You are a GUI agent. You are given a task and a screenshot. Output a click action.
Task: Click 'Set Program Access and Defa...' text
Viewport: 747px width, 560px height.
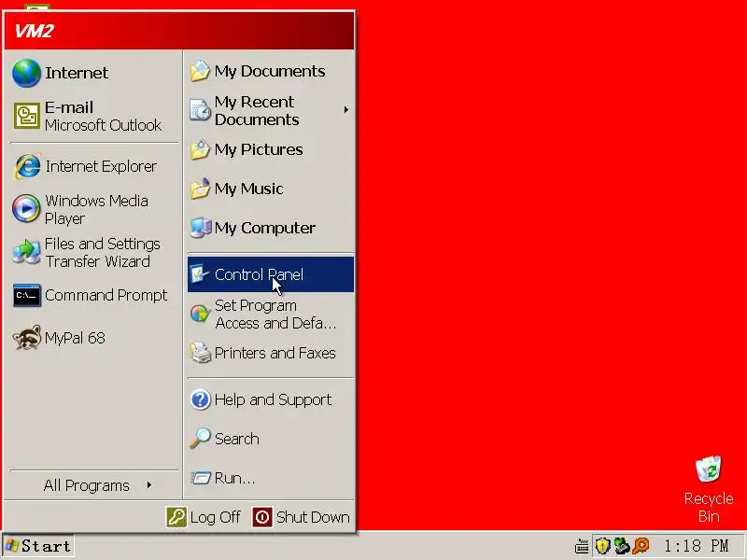click(x=275, y=315)
